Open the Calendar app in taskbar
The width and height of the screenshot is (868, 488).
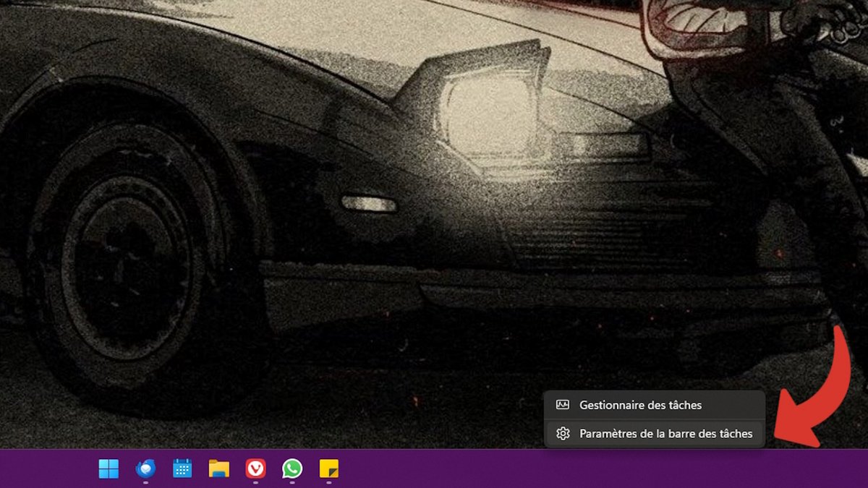(x=182, y=469)
